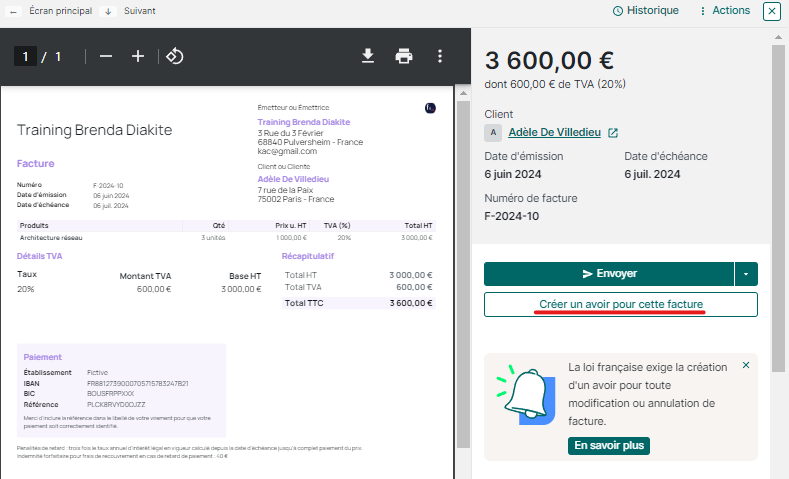Click the PDF page number field

tap(25, 56)
